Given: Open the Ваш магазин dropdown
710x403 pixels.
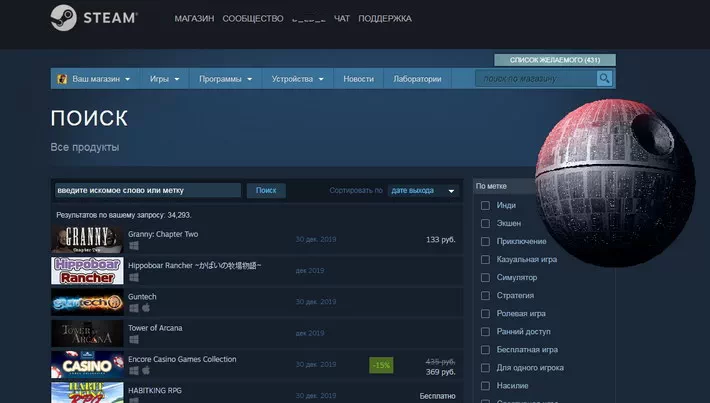Looking at the screenshot, I should click(x=95, y=79).
